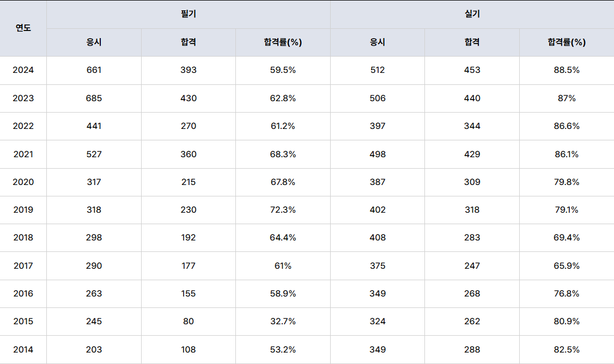This screenshot has height=364, width=614.
Task: Click the 82.5% pass rate cell
Action: coord(567,349)
